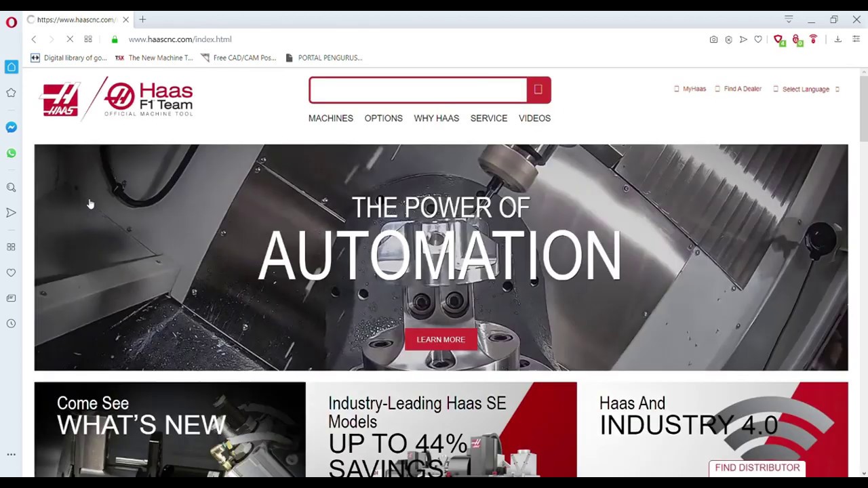Open the Easy Setup sliders icon

[x=856, y=39]
